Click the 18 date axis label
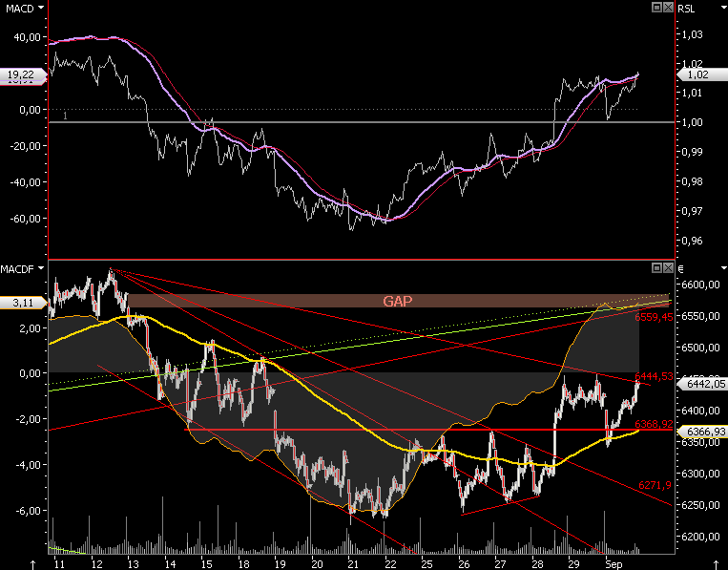The width and height of the screenshot is (728, 570). click(243, 564)
